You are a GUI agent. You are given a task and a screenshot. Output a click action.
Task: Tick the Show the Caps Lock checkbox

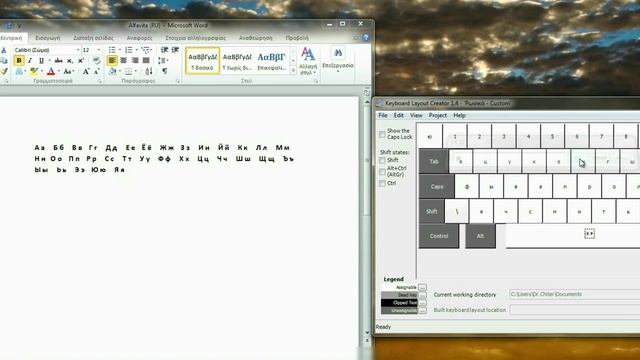coord(382,134)
